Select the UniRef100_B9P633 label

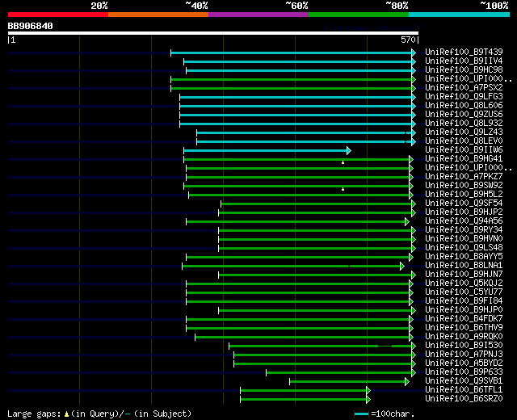464,372
